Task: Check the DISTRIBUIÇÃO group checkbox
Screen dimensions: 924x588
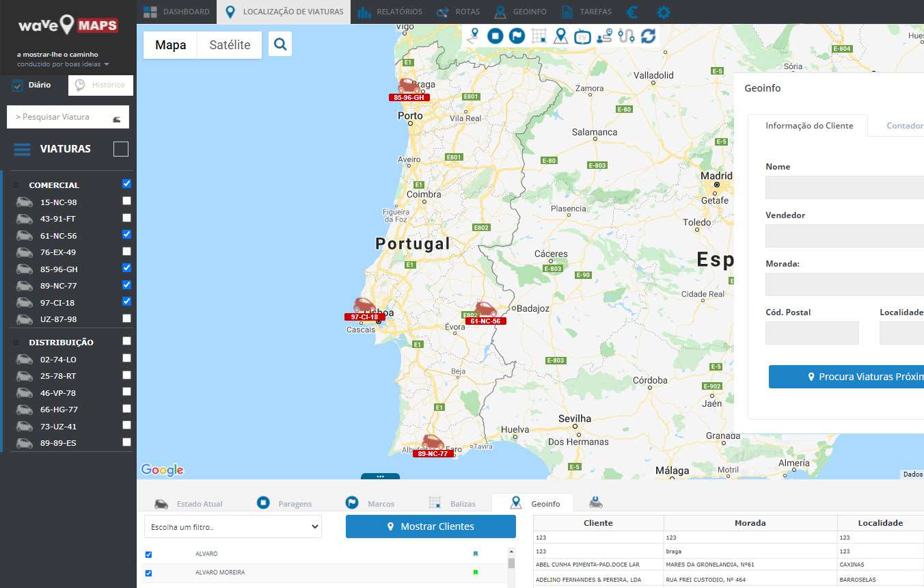Action: coord(126,341)
